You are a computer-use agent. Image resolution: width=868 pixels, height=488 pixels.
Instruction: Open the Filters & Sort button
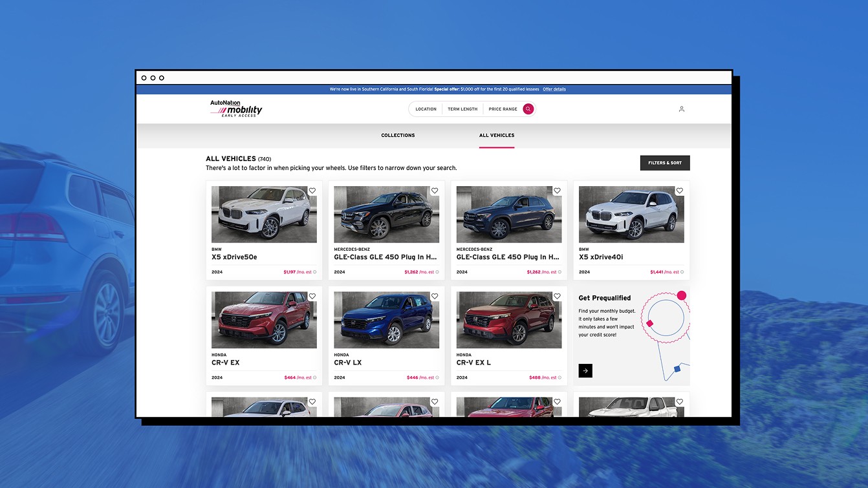tap(665, 163)
